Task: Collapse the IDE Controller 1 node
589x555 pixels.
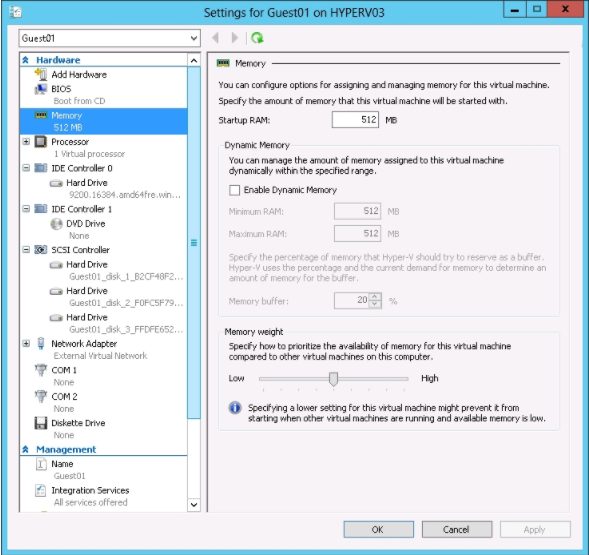Action: [x=26, y=209]
